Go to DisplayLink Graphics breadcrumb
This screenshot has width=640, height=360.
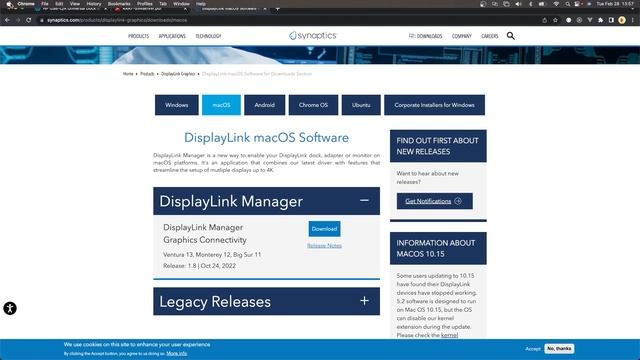[x=178, y=74]
